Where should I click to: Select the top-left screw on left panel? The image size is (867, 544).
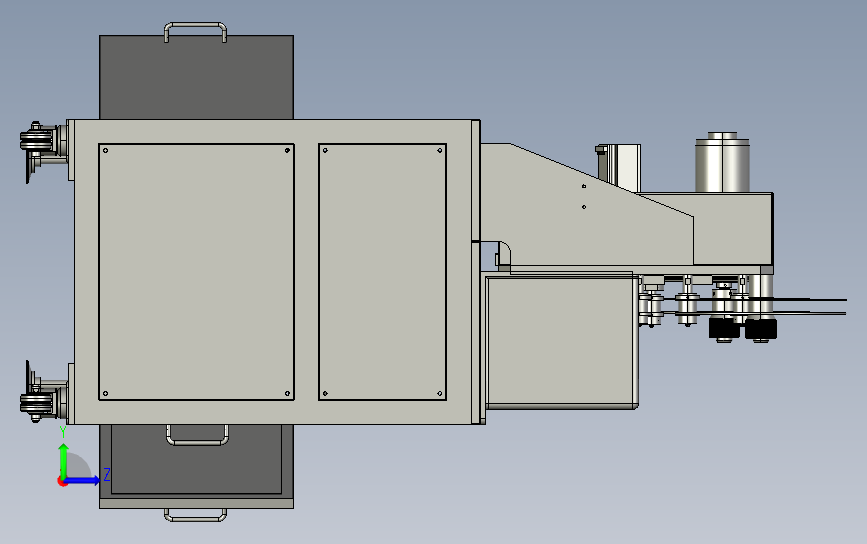(106, 150)
